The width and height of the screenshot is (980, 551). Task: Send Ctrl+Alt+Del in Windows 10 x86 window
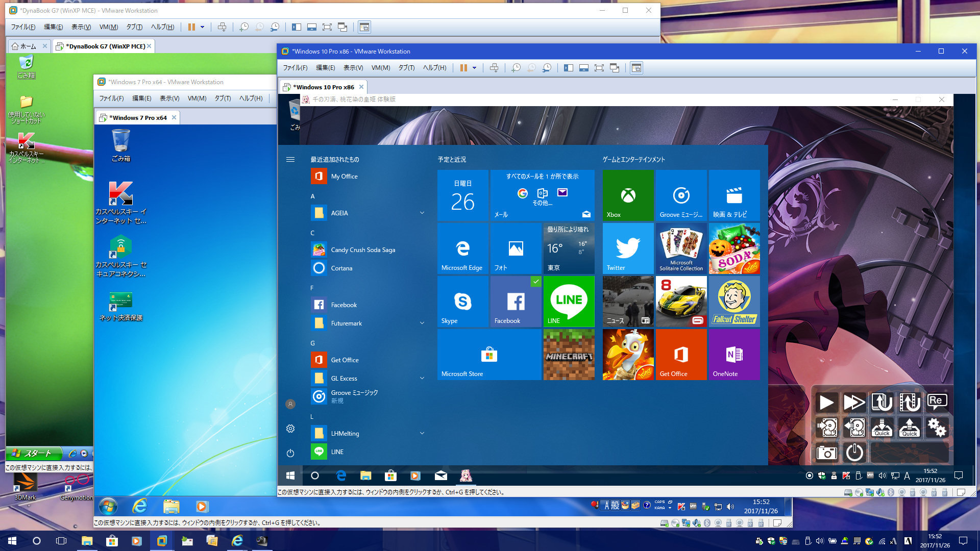pyautogui.click(x=494, y=68)
